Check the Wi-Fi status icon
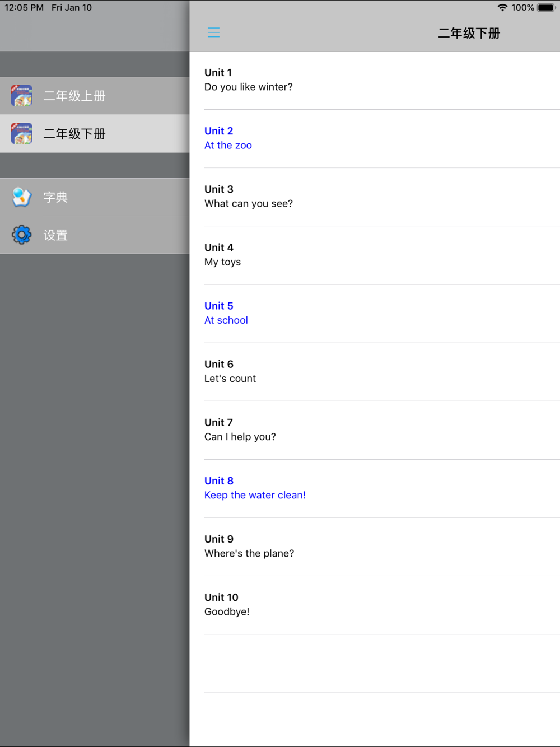Image resolution: width=560 pixels, height=747 pixels. (x=502, y=7)
